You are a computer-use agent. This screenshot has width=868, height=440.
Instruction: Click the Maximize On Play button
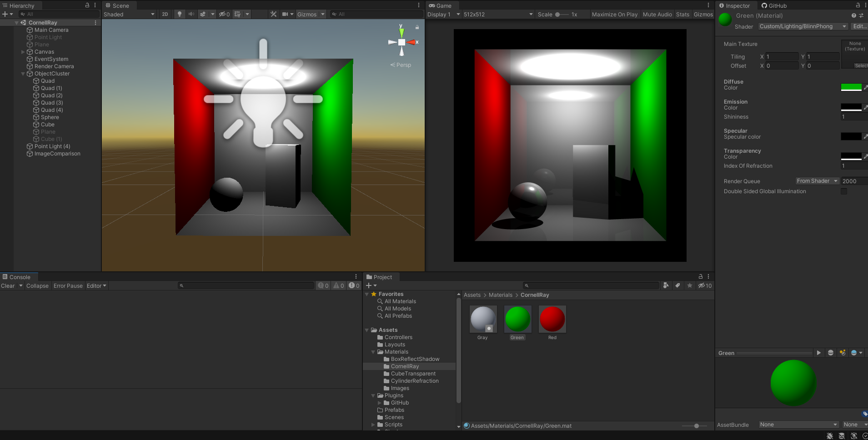(615, 14)
